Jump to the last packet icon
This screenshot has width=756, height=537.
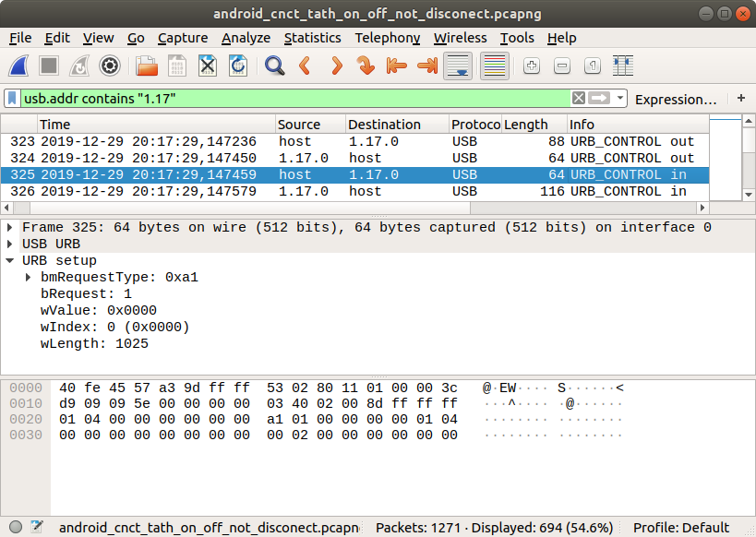(x=427, y=66)
